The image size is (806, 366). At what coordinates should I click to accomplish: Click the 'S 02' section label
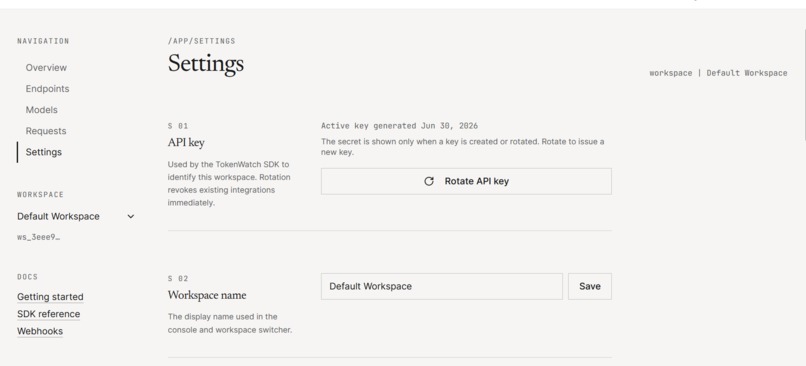pos(178,279)
